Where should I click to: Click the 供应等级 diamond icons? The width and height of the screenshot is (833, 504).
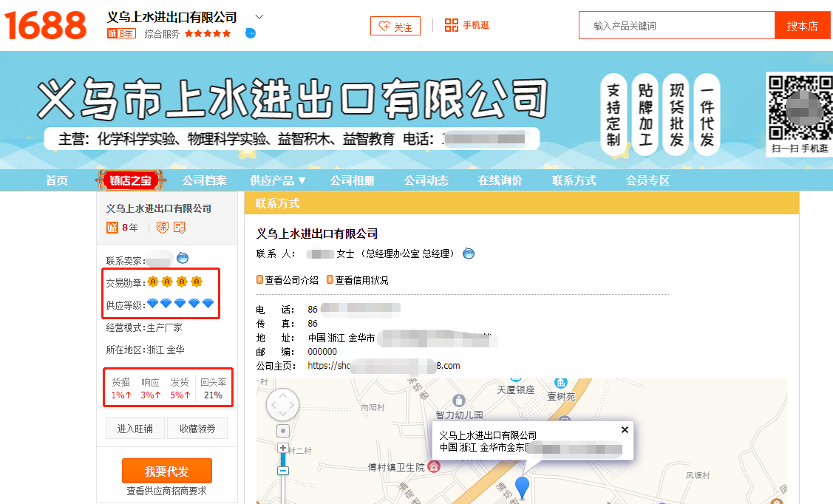tap(180, 303)
